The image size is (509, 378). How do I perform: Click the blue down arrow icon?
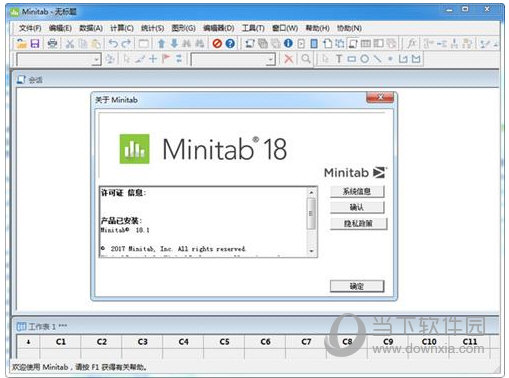(174, 43)
